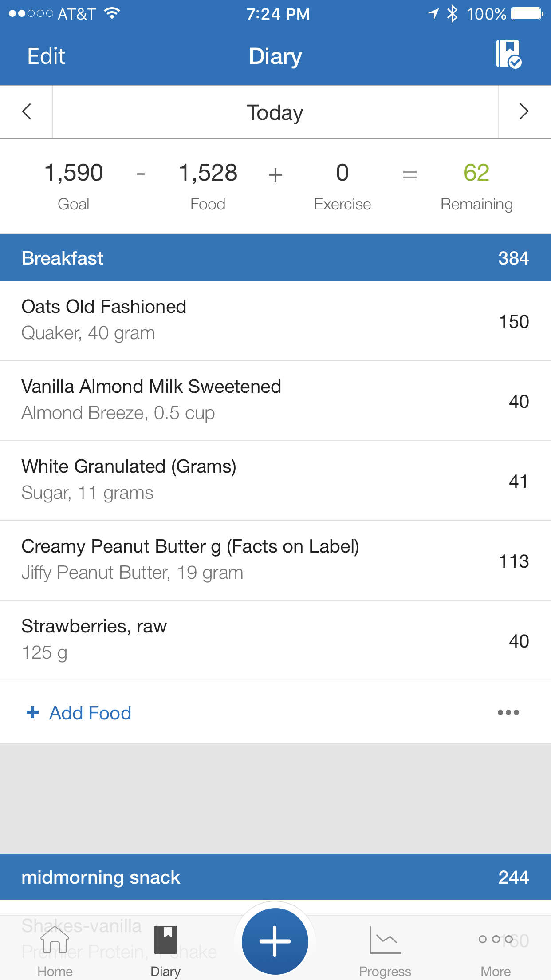Image resolution: width=551 pixels, height=980 pixels.
Task: Open the Today date selector
Action: [275, 113]
